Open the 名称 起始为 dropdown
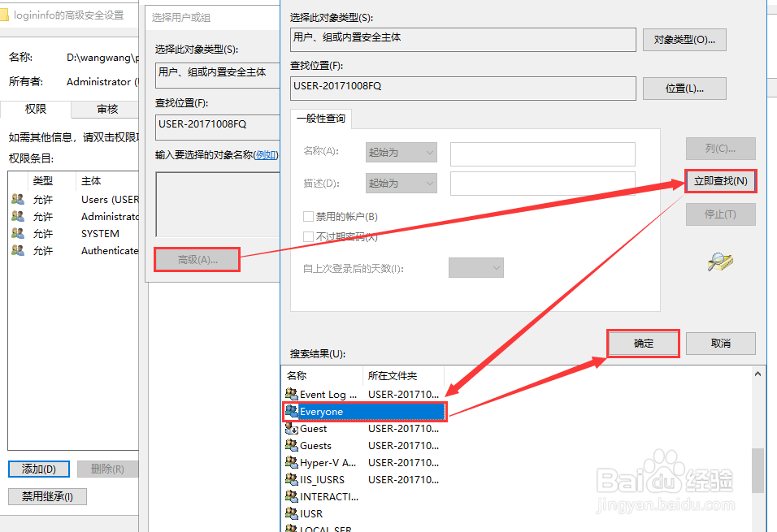This screenshot has height=532, width=777. [401, 152]
